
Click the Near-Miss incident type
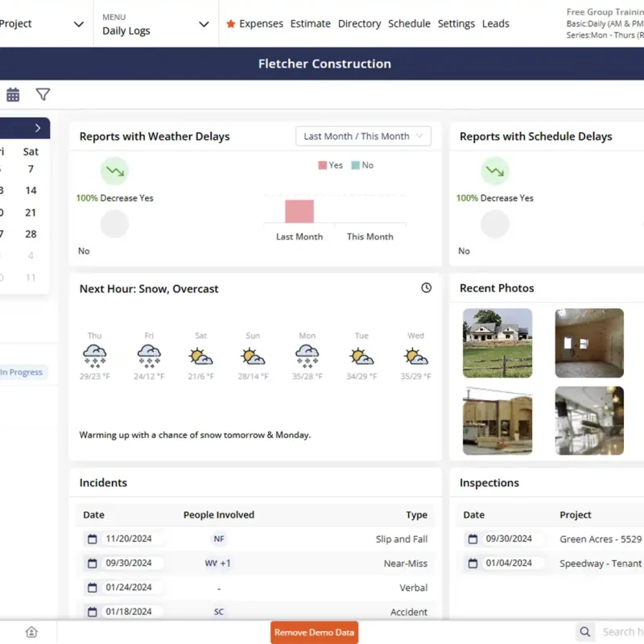tap(406, 563)
